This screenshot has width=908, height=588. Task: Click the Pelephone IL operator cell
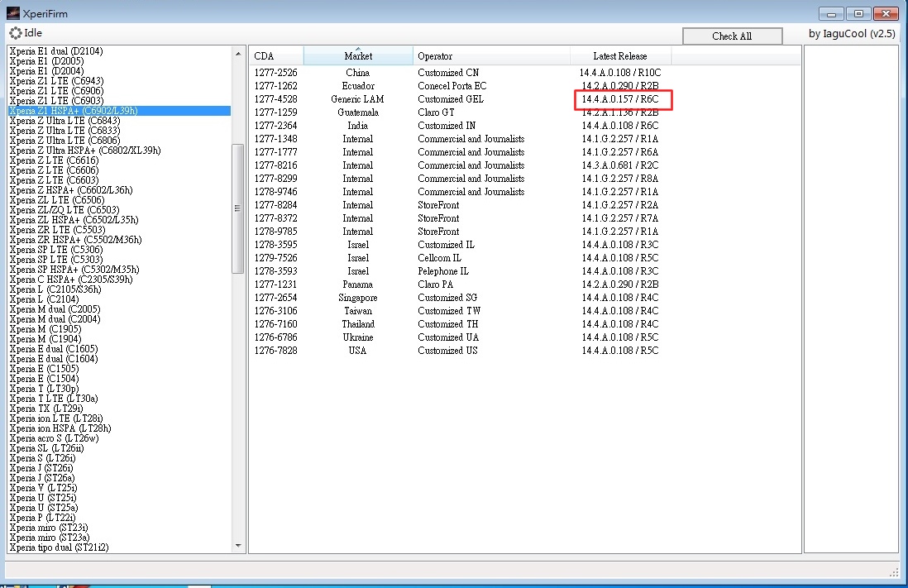[443, 271]
